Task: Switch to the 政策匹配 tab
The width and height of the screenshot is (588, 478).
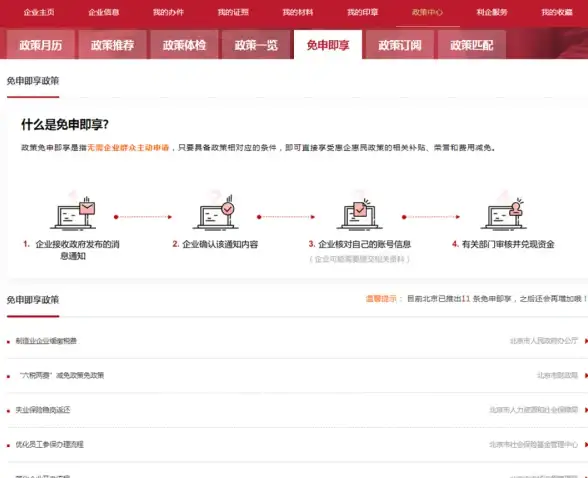Action: coord(472,45)
